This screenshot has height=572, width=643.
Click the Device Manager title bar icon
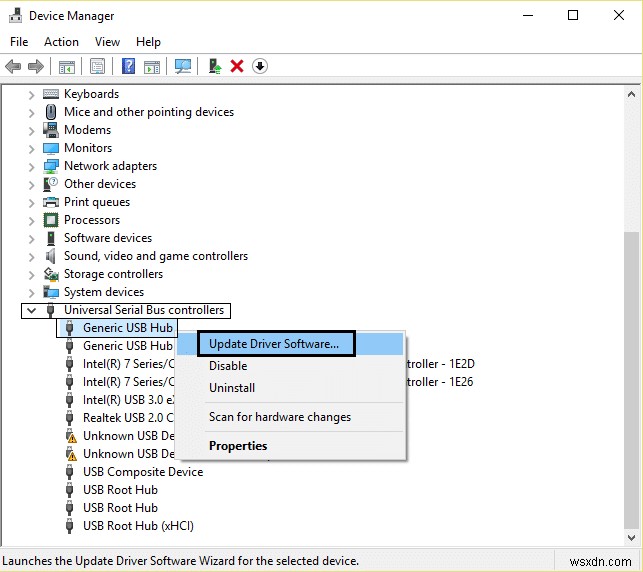tap(16, 15)
